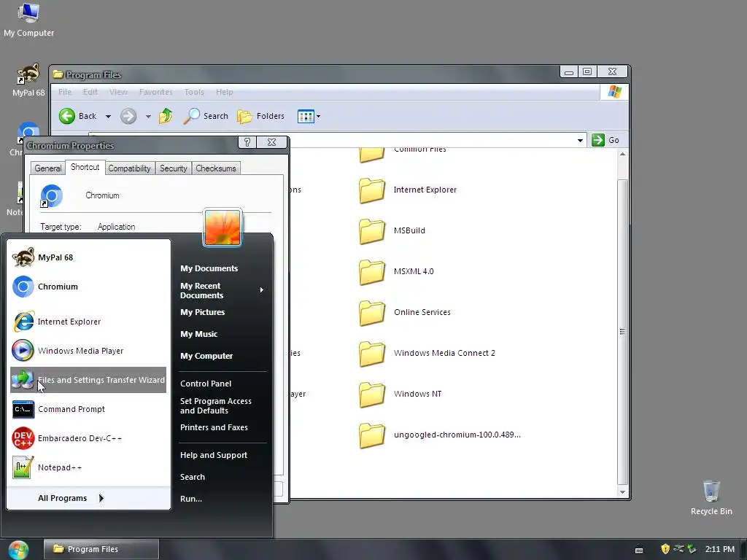The height and width of the screenshot is (560, 747).
Task: Open the Back button history dropdown arrow
Action: pyautogui.click(x=108, y=116)
